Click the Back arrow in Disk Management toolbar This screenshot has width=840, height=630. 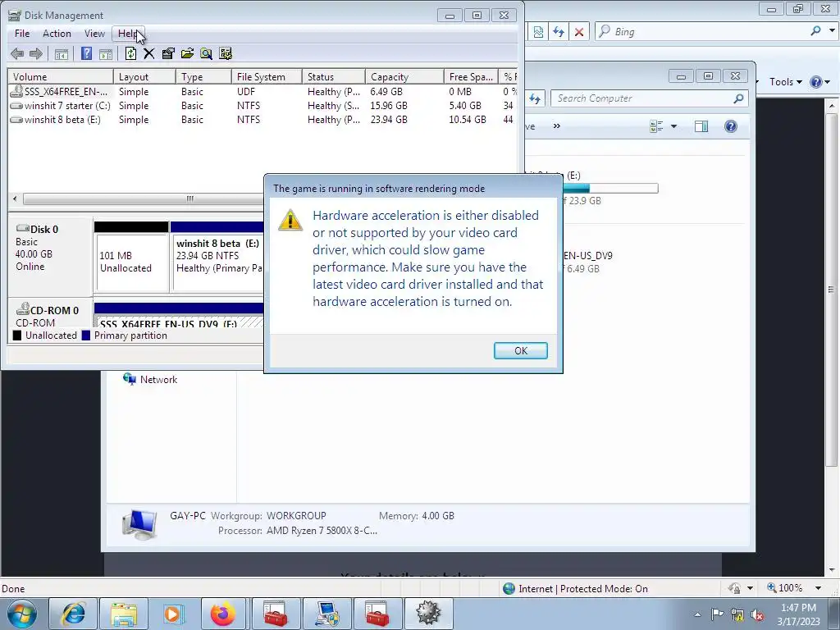[17, 53]
